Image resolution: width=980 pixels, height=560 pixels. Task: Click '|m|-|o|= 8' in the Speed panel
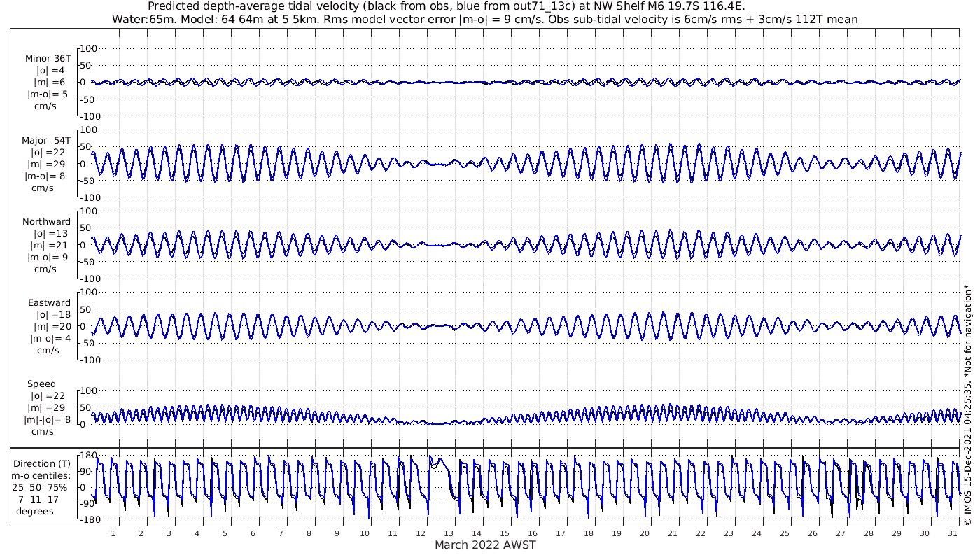[46, 419]
